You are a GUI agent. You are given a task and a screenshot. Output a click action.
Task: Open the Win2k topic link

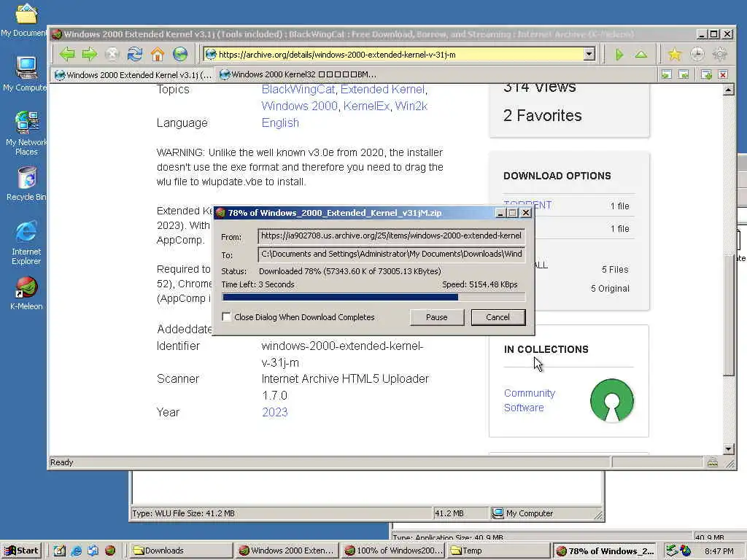pos(411,106)
